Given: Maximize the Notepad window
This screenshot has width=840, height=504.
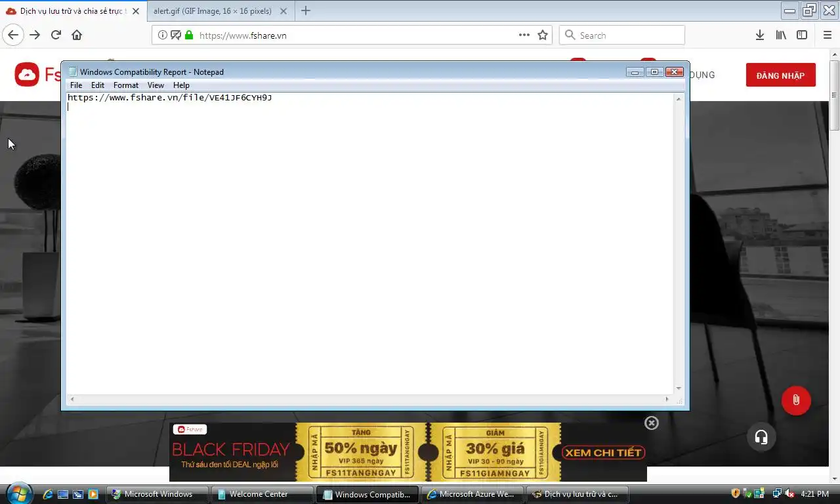Looking at the screenshot, I should pyautogui.click(x=654, y=72).
